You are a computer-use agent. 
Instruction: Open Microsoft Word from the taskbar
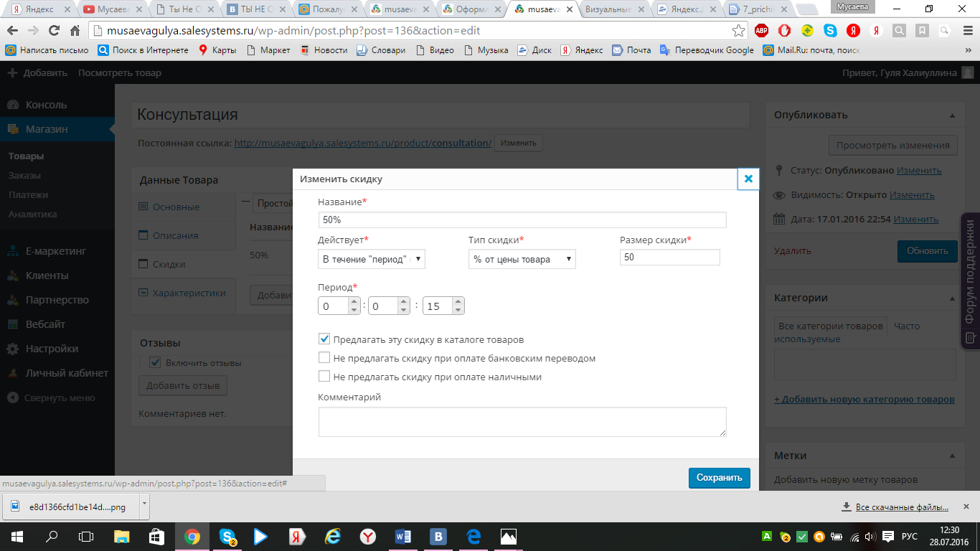403,537
